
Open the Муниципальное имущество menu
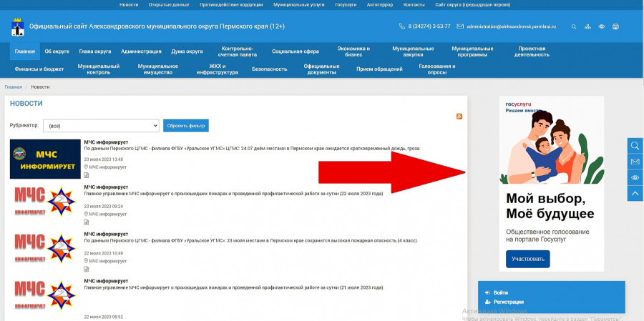pyautogui.click(x=157, y=69)
